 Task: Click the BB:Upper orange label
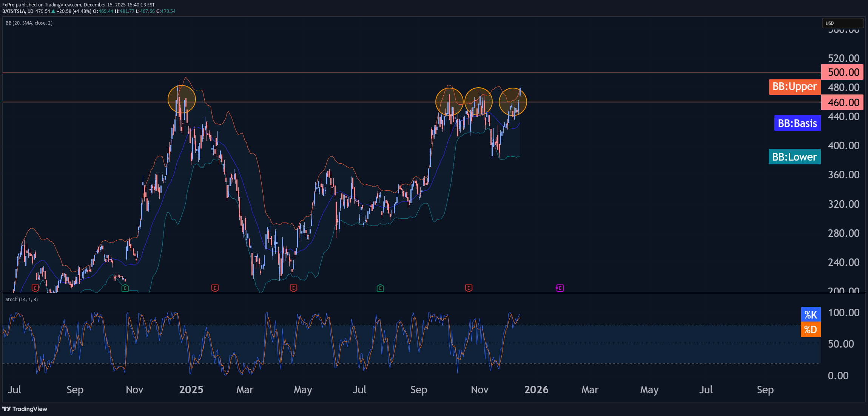pos(794,87)
